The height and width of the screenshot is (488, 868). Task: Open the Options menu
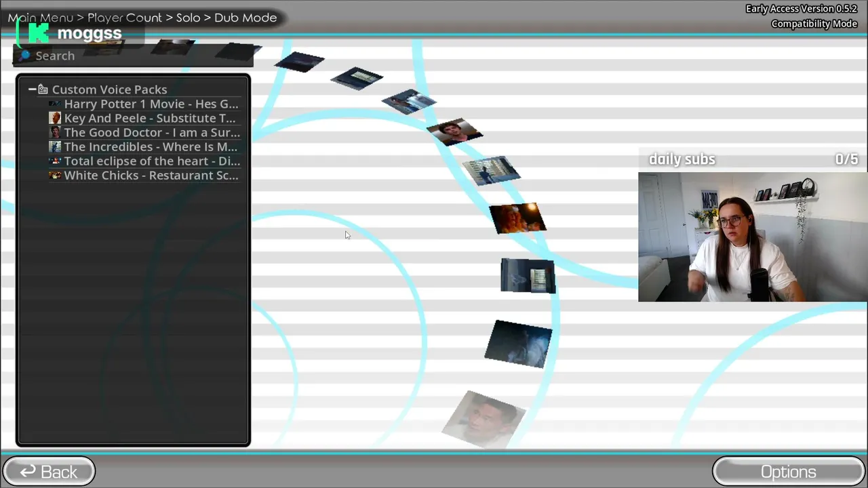click(788, 472)
